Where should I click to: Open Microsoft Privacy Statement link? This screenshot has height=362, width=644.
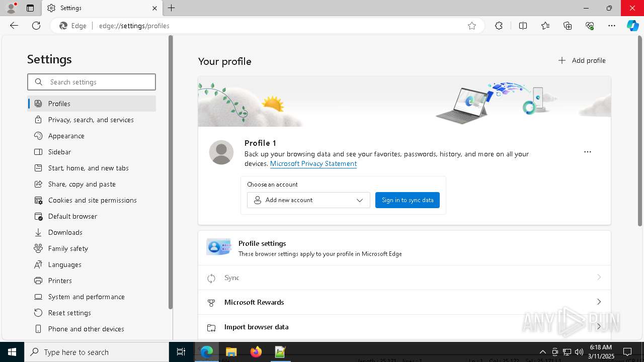[313, 163]
